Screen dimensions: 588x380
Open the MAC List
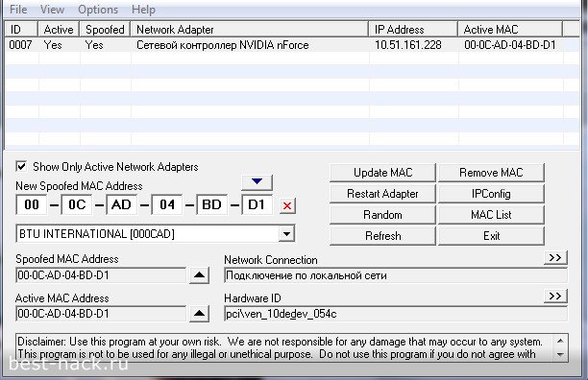click(491, 215)
